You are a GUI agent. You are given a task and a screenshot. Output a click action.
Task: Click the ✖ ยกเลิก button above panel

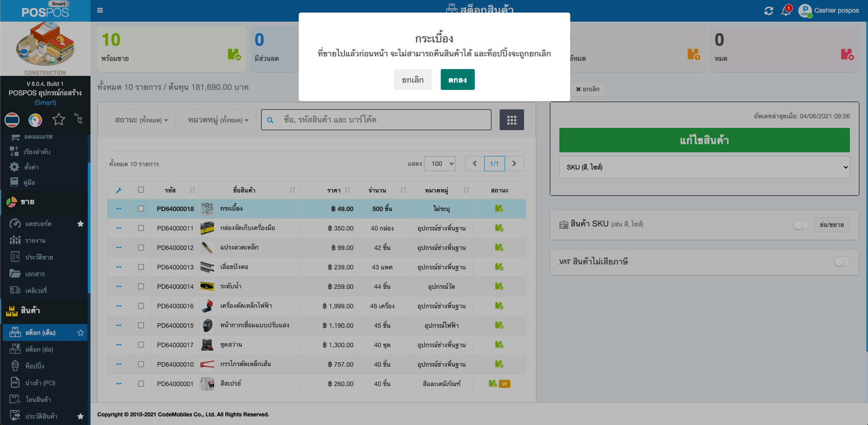click(x=588, y=89)
